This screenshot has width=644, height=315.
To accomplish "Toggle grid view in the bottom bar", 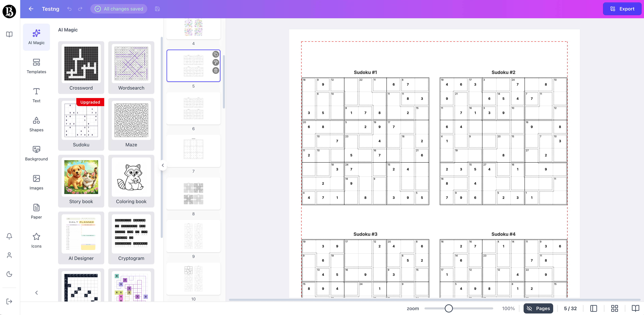I will [x=615, y=308].
